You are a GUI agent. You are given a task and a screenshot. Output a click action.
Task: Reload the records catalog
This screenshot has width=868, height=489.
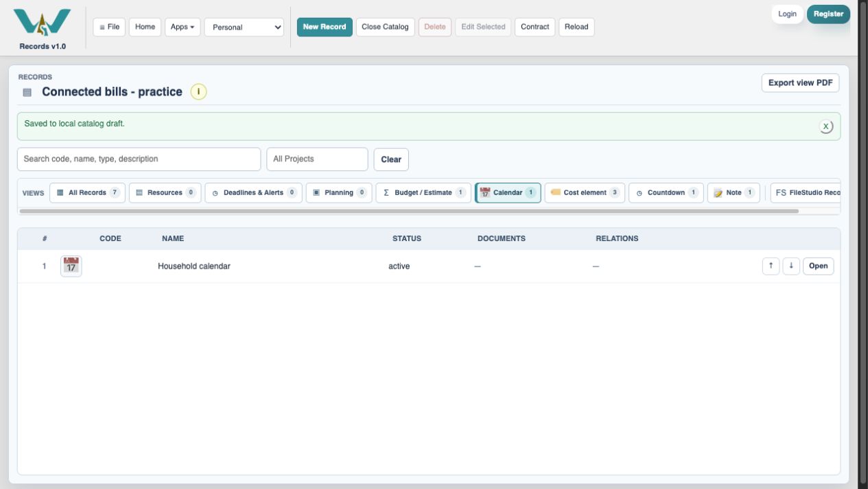click(576, 27)
